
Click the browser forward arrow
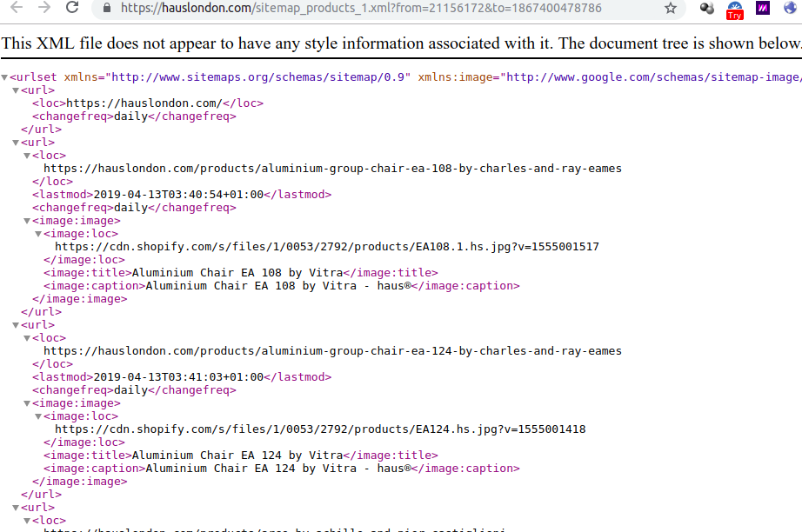pyautogui.click(x=43, y=8)
